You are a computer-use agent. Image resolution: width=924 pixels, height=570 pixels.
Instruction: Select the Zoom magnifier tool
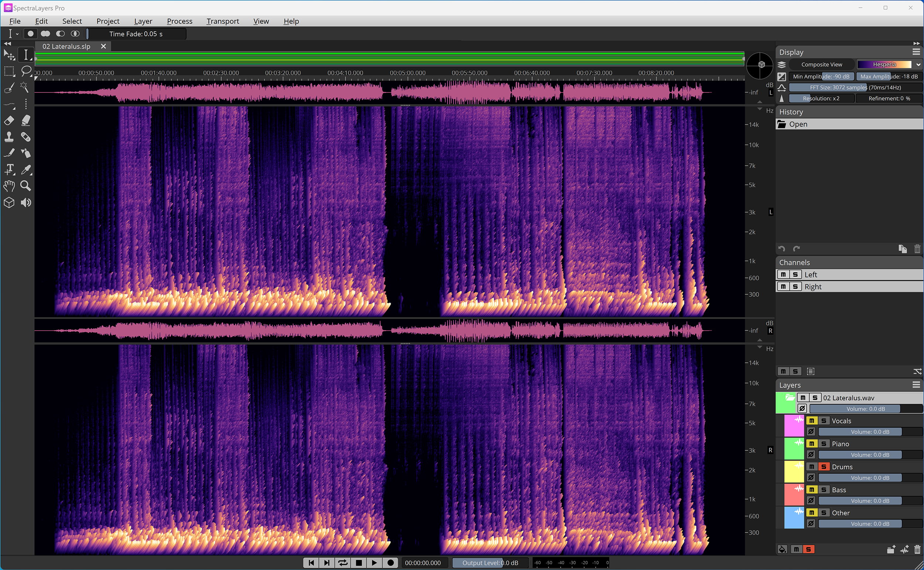click(x=26, y=186)
